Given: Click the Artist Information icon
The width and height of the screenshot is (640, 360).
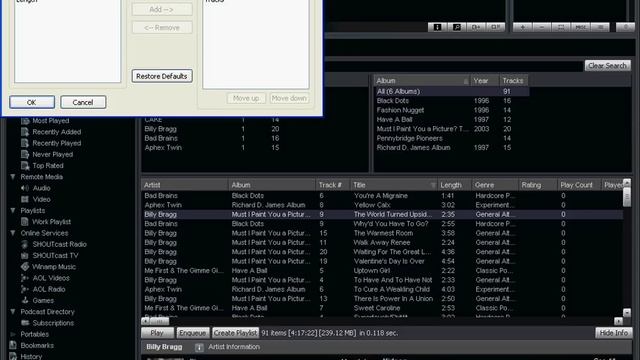Looking at the screenshot, I should click(x=199, y=347).
